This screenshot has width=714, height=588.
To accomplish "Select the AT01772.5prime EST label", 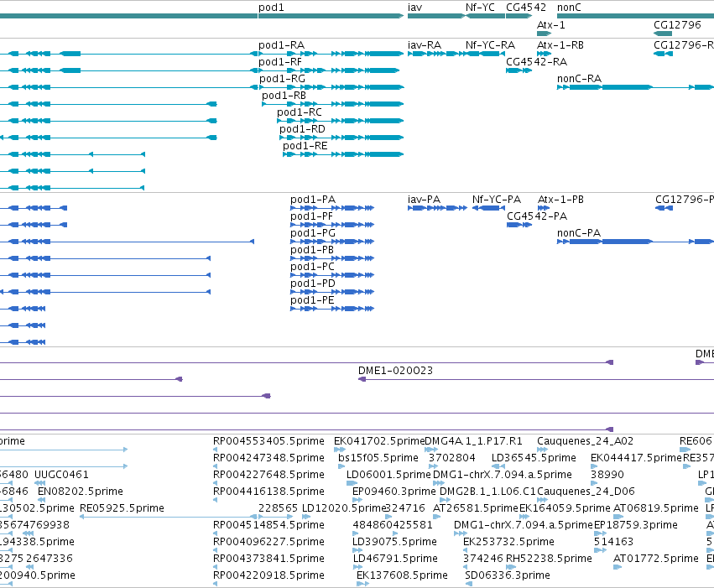I will coord(656,559).
